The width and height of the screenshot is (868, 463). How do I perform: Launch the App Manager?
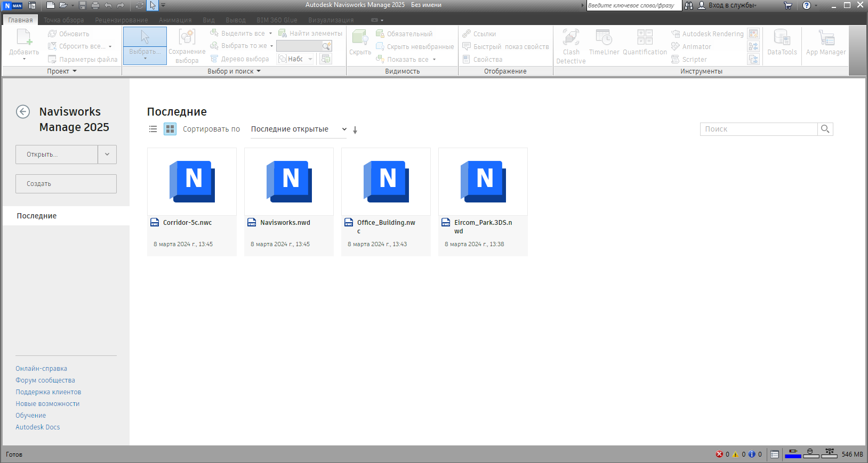tap(826, 43)
